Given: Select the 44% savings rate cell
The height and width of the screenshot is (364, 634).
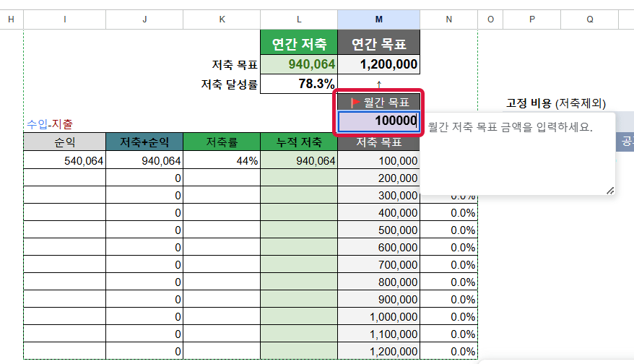Looking at the screenshot, I should (x=222, y=161).
